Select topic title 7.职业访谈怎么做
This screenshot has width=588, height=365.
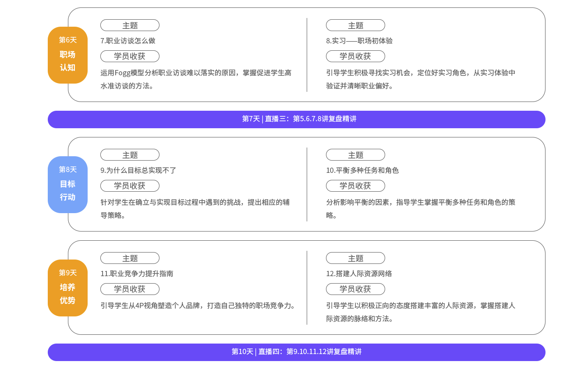(128, 41)
